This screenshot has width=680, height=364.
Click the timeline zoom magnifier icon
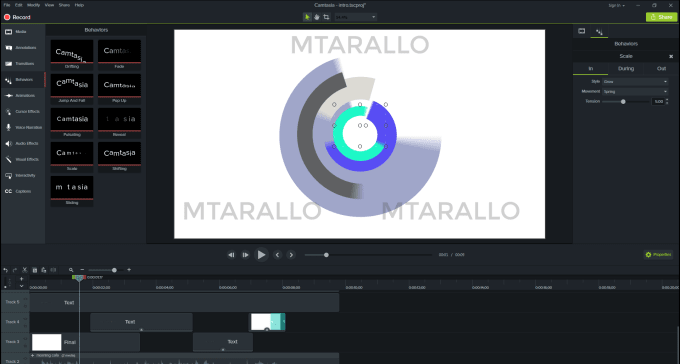click(x=71, y=270)
